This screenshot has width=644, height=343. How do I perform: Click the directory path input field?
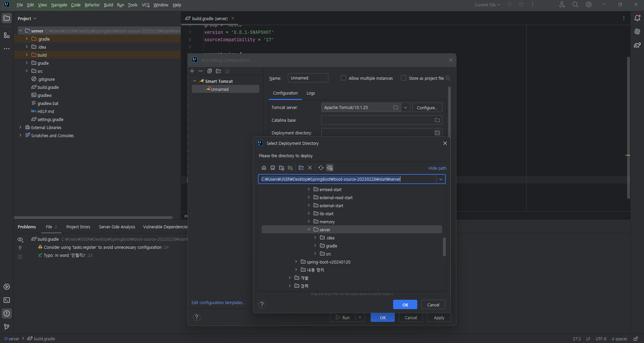(347, 179)
